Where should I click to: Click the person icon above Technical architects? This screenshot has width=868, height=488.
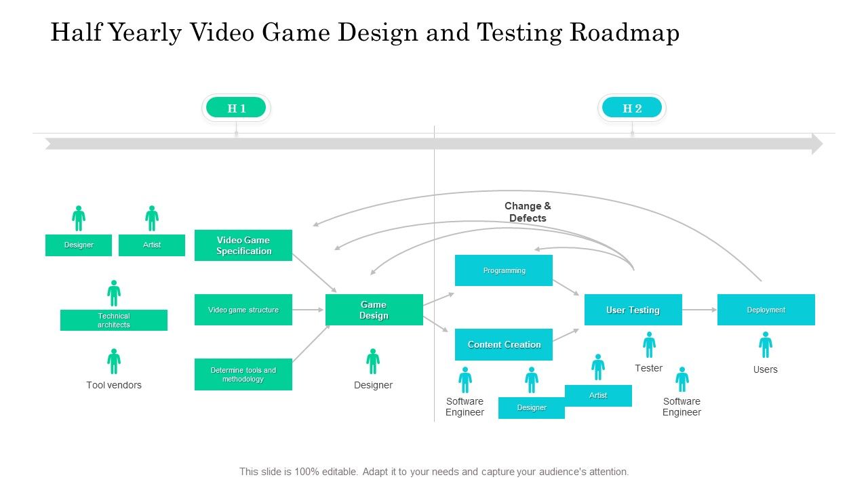(114, 293)
